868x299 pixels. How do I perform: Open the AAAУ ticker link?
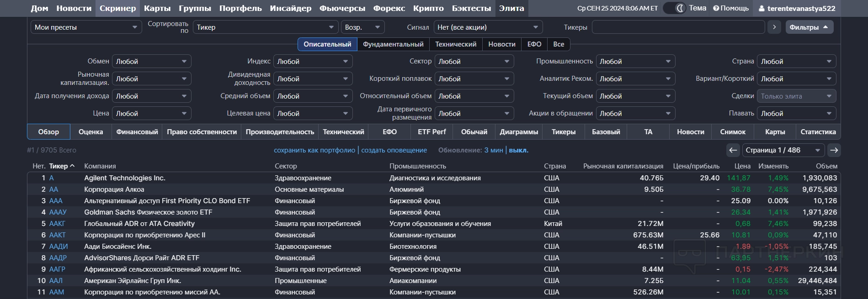[x=58, y=212]
